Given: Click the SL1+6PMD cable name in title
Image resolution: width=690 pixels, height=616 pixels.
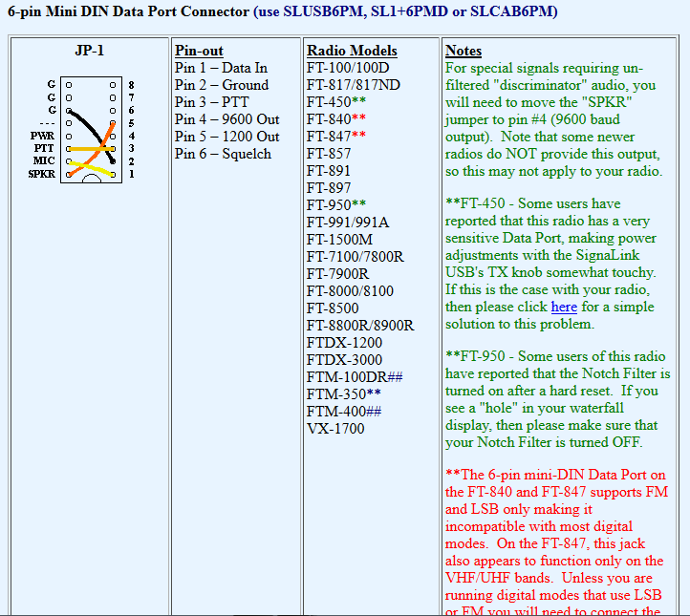Looking at the screenshot, I should [409, 11].
